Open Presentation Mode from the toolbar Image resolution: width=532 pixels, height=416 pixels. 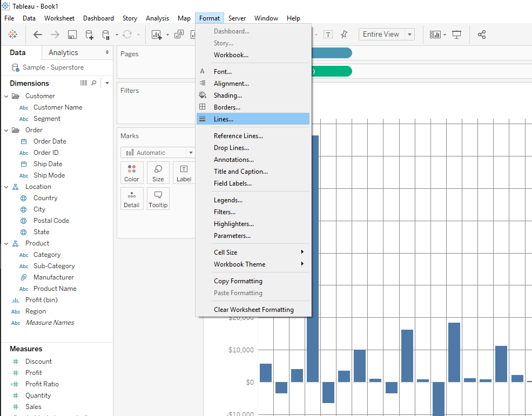click(457, 35)
